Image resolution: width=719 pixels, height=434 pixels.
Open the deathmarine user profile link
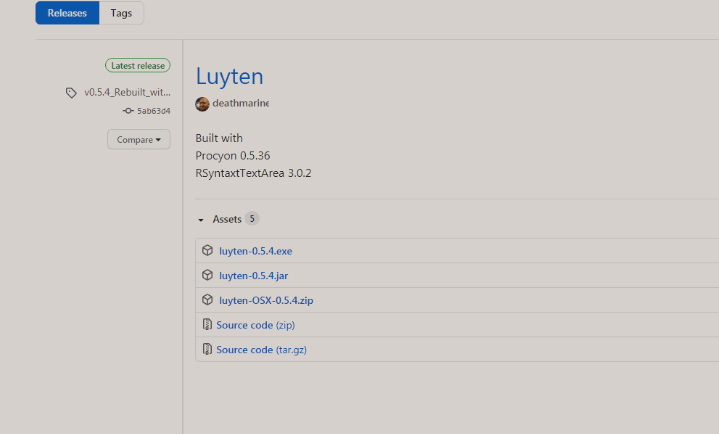coord(241,103)
